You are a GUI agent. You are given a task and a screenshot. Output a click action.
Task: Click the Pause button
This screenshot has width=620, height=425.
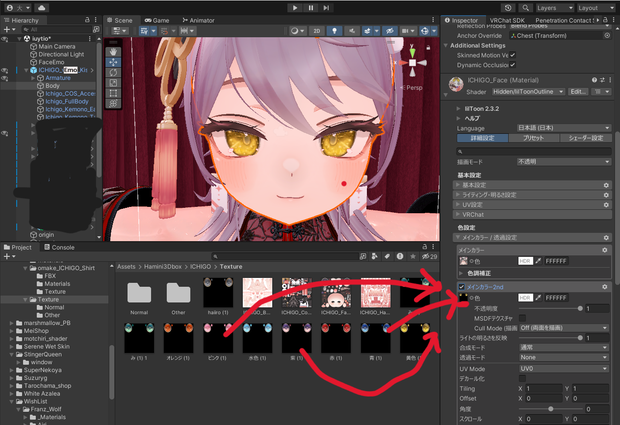point(311,8)
